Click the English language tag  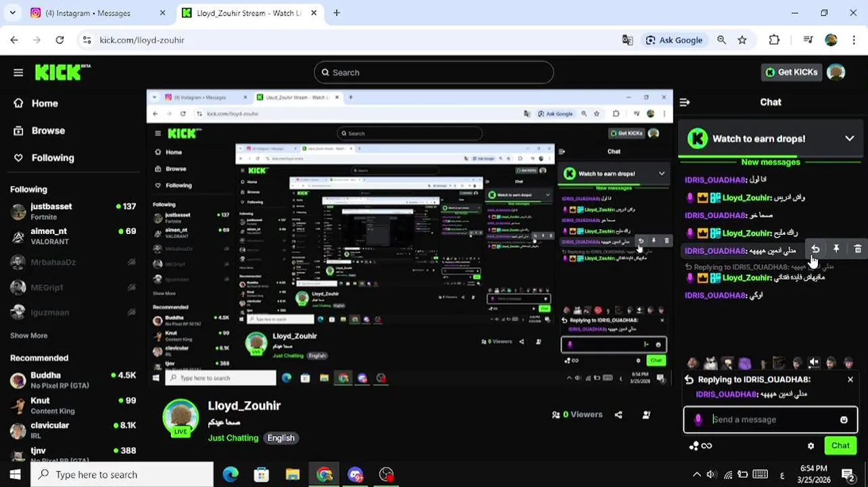pyautogui.click(x=281, y=438)
